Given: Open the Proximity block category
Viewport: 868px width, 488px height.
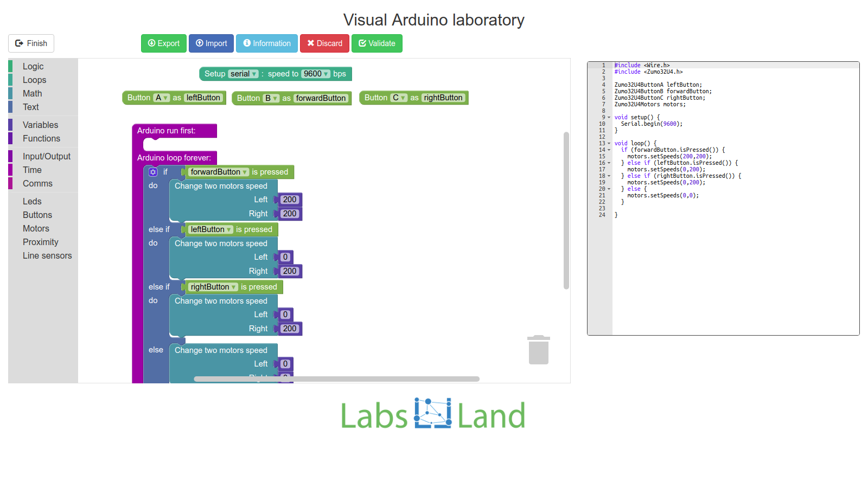Looking at the screenshot, I should tap(43, 242).
